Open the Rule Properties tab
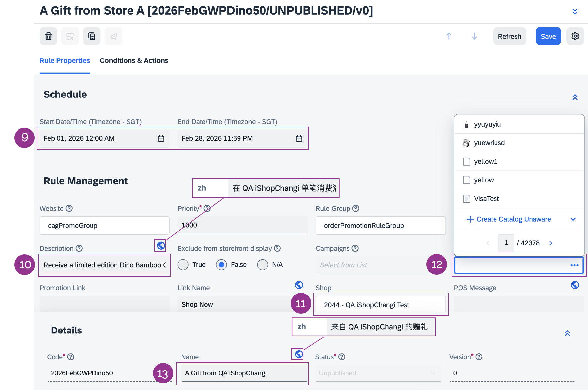Viewport: 588px width, 390px height. pyautogui.click(x=65, y=61)
